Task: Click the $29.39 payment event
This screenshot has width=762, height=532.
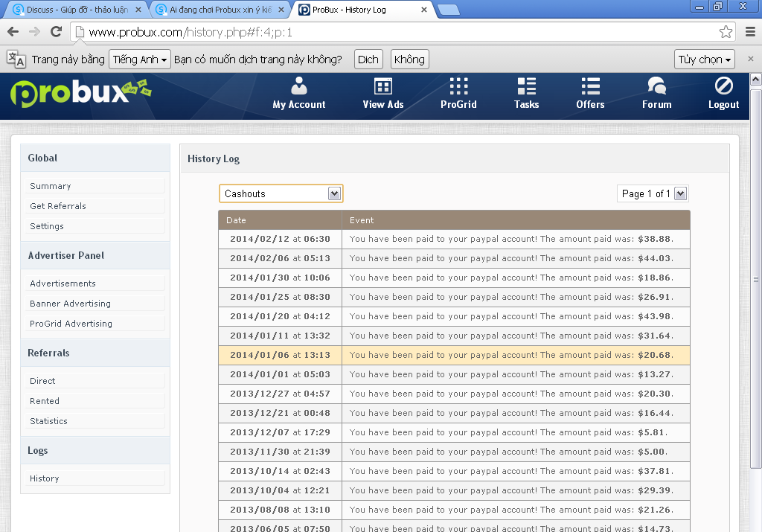Action: click(511, 490)
